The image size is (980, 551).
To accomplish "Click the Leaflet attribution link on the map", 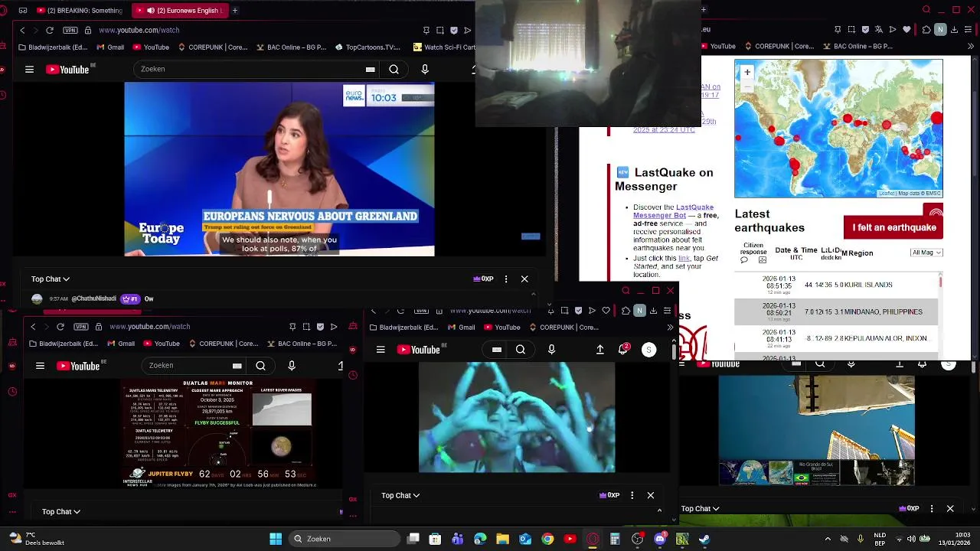I will click(887, 193).
